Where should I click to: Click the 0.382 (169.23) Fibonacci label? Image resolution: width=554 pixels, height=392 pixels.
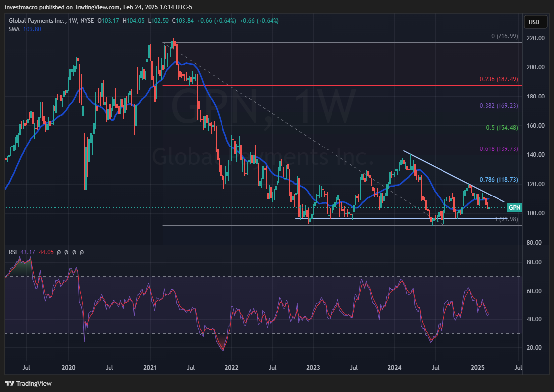(498, 106)
